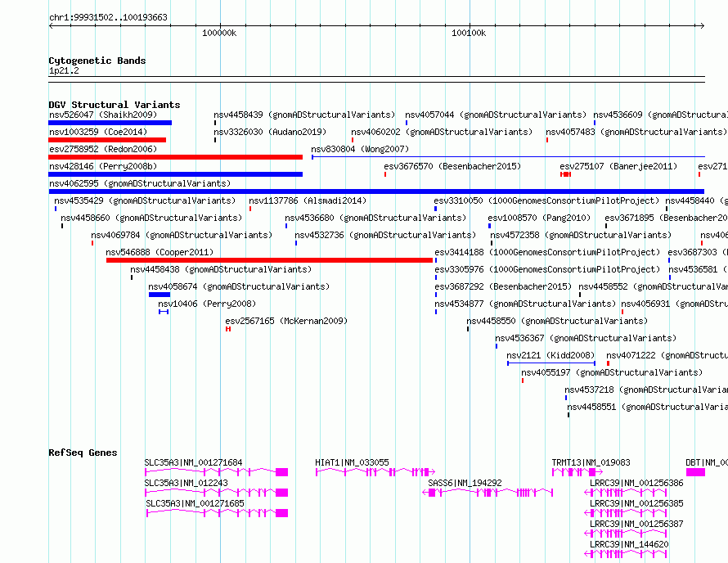728x563 pixels.
Task: Click the esv3414188 1000Genomes label
Action: (547, 252)
